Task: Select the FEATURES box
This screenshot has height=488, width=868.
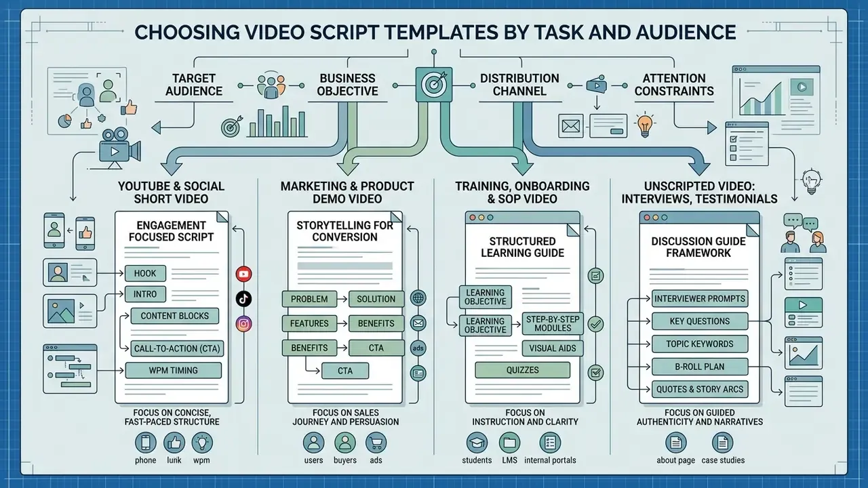Action: pyautogui.click(x=309, y=323)
